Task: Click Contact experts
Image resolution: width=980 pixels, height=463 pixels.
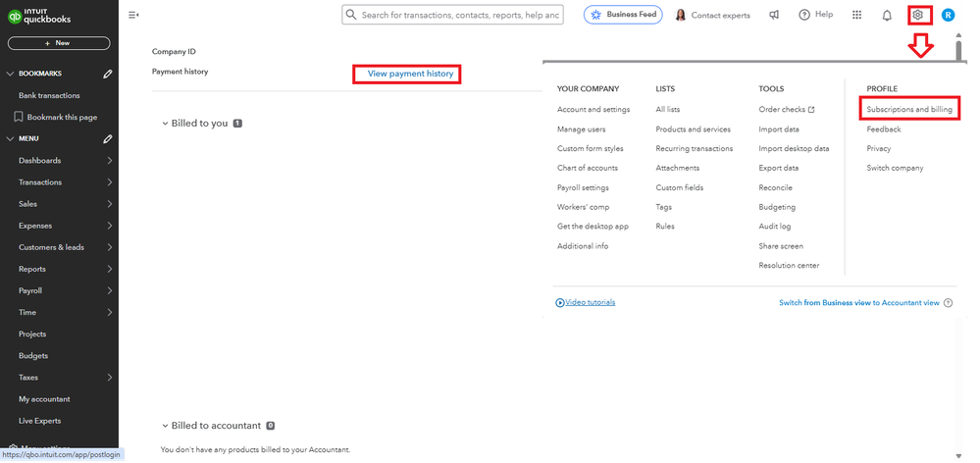Action: (x=712, y=15)
